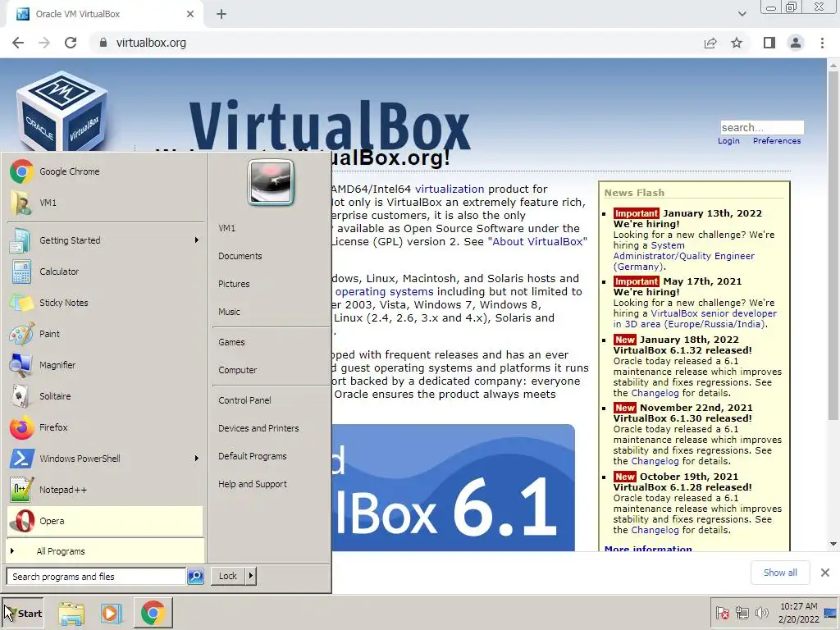Open Devices and Printers

pyautogui.click(x=258, y=428)
